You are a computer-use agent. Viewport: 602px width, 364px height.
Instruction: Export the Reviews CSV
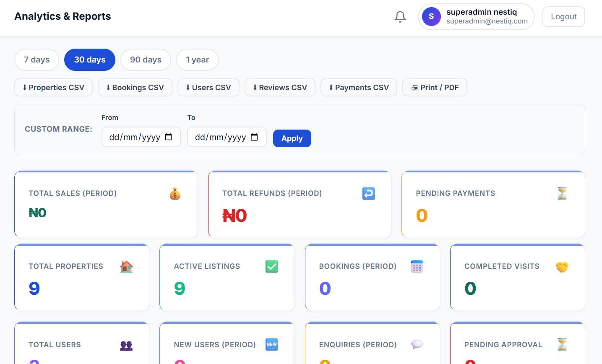tap(280, 88)
